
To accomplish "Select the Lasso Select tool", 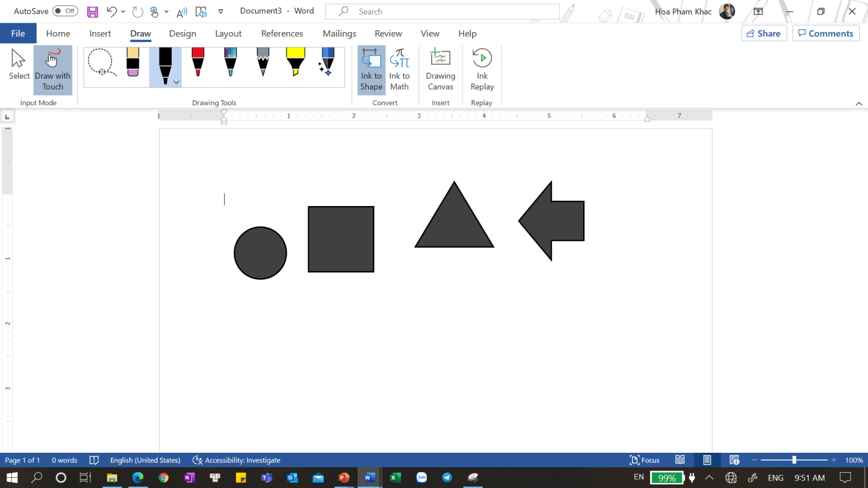I will click(x=101, y=62).
